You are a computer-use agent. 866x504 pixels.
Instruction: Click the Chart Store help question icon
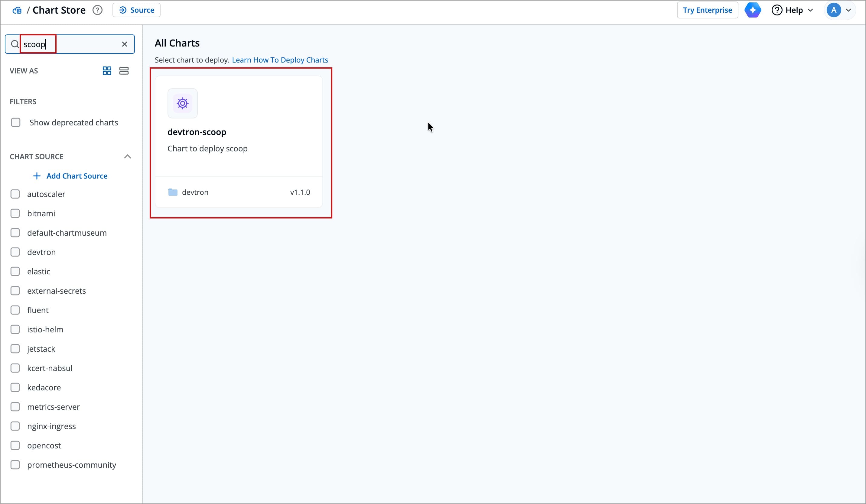click(x=98, y=10)
